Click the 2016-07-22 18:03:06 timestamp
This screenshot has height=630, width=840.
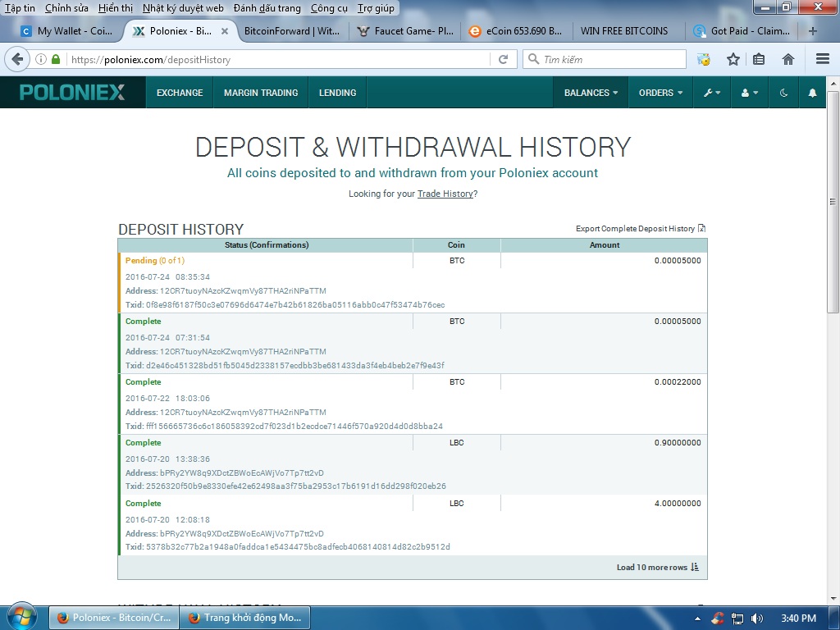(167, 398)
